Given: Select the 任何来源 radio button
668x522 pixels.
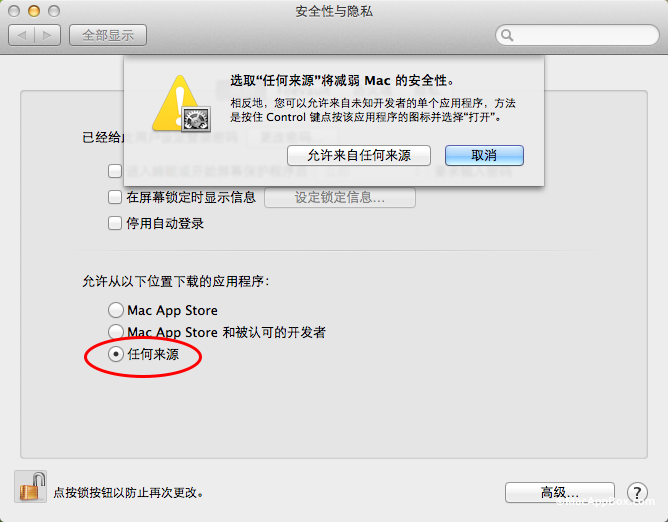Looking at the screenshot, I should coord(115,354).
